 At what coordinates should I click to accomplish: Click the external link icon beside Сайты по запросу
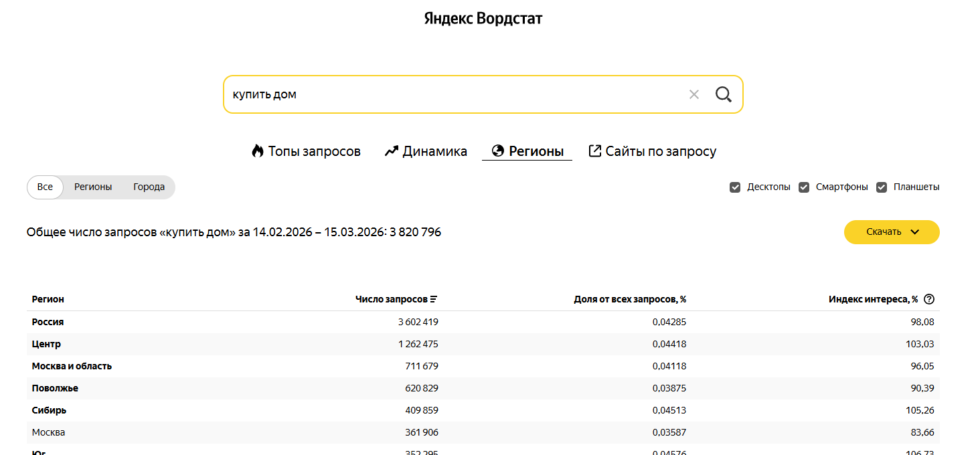click(594, 151)
